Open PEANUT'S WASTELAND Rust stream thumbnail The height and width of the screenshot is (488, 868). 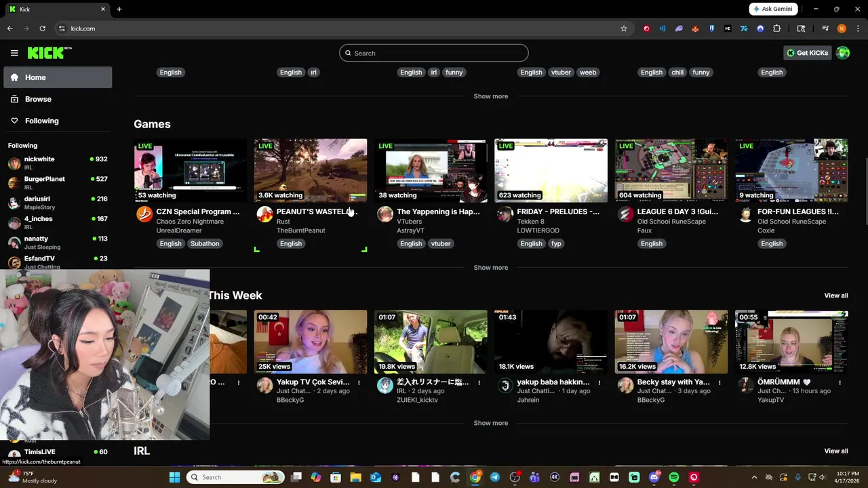coord(311,170)
